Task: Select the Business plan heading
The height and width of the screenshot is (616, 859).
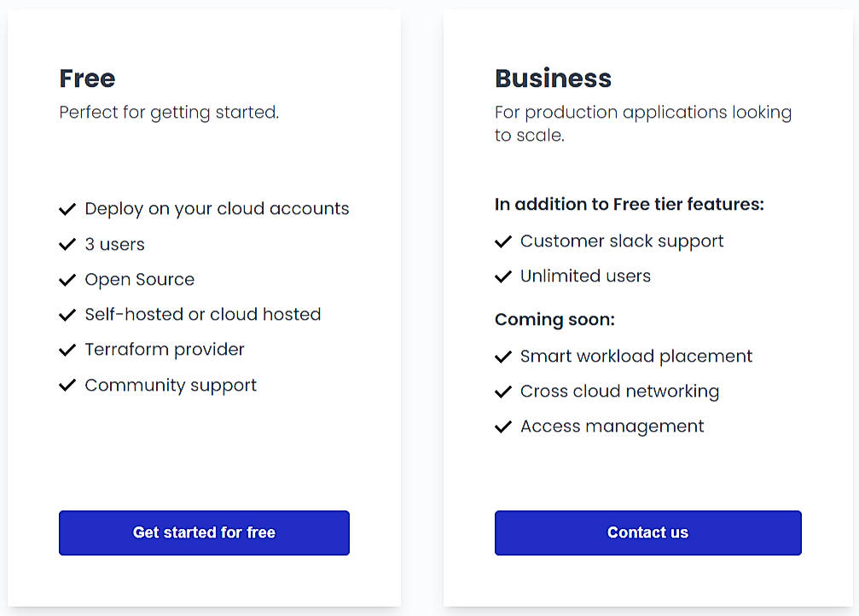Action: pos(553,78)
